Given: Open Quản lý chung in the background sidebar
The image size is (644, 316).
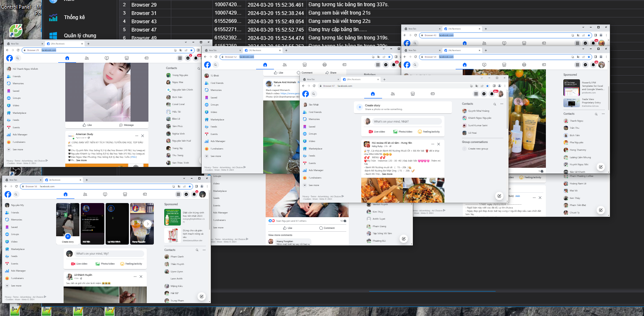Looking at the screenshot, I should click(x=80, y=36).
